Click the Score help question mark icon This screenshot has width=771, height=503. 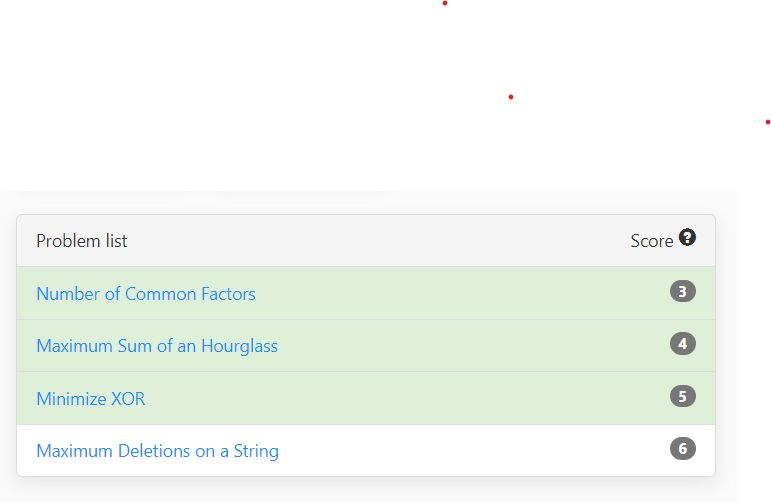coord(687,238)
